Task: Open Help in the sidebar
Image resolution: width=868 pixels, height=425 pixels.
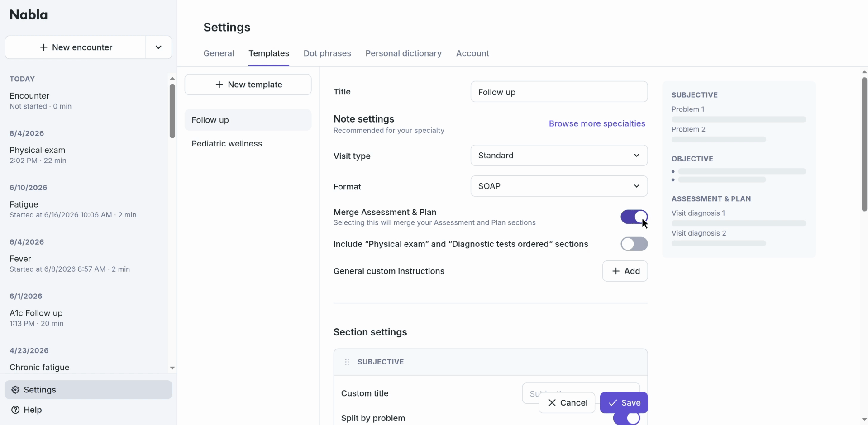Action: (88, 410)
